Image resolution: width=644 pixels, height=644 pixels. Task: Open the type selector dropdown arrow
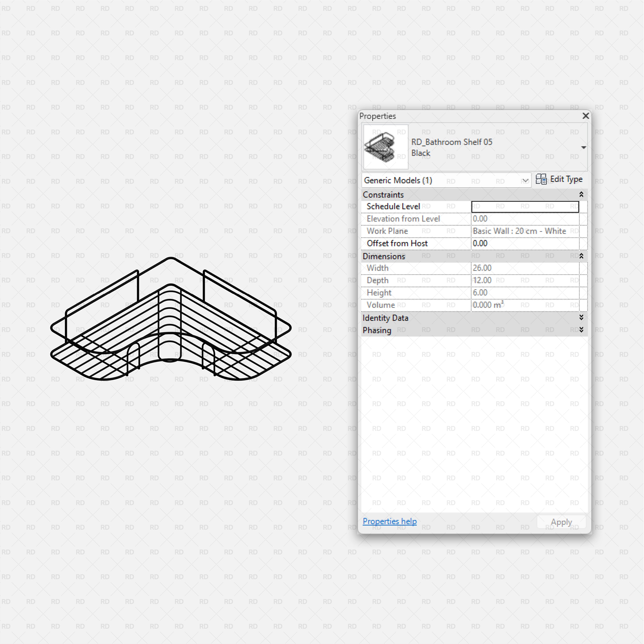(583, 147)
